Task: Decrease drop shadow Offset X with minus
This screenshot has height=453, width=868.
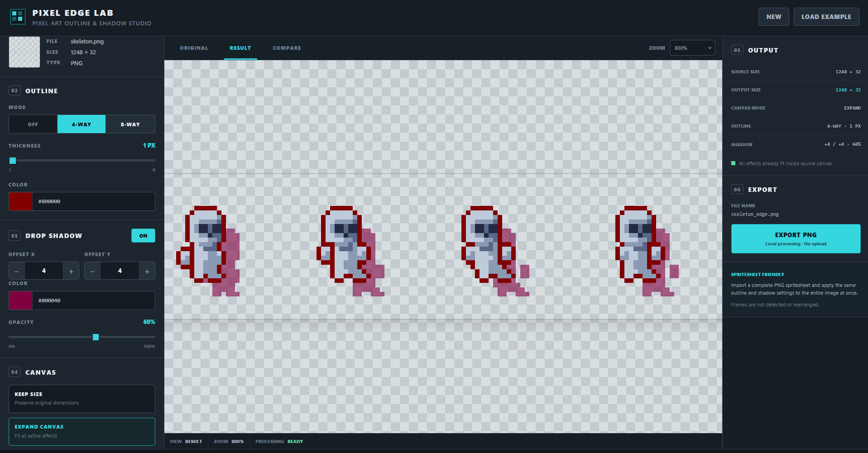Action: [x=17, y=271]
